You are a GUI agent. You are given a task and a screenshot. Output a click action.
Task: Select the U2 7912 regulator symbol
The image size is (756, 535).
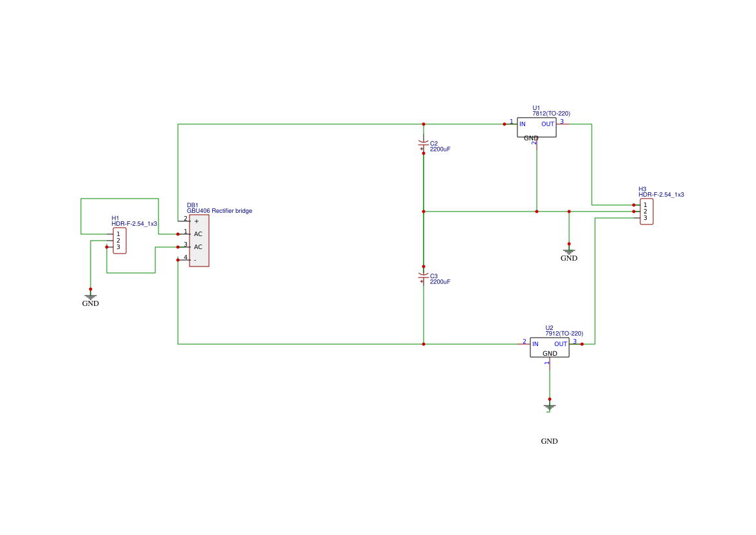(x=549, y=347)
